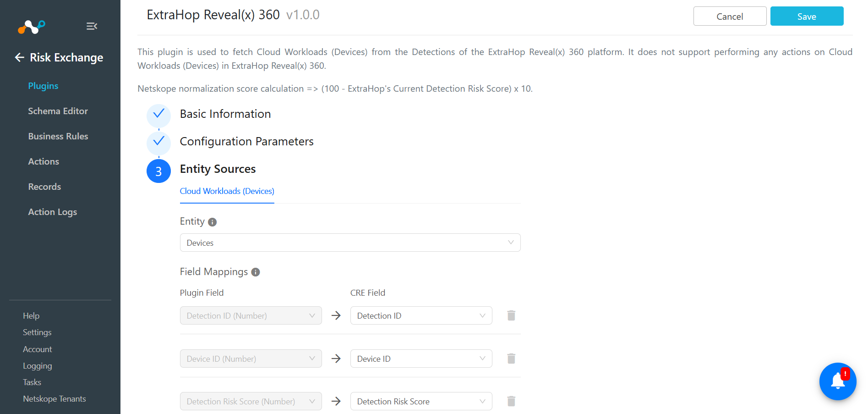Delete the Device ID mapping row
868x414 pixels.
point(511,359)
